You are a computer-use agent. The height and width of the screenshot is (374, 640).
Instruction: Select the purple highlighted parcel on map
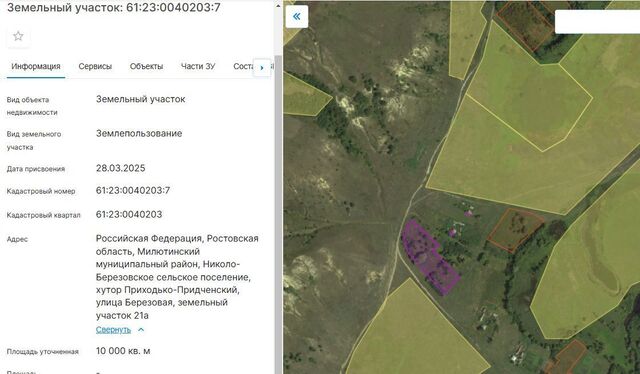pos(429,257)
